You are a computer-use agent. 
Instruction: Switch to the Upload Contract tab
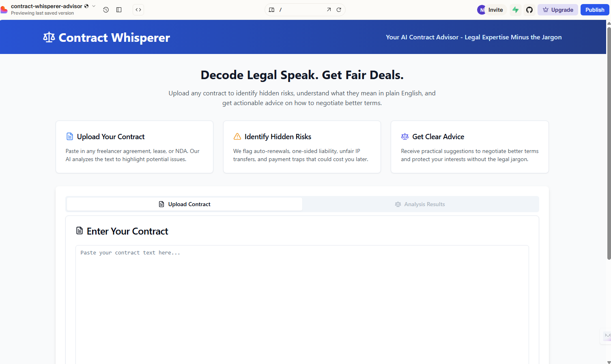coord(185,204)
